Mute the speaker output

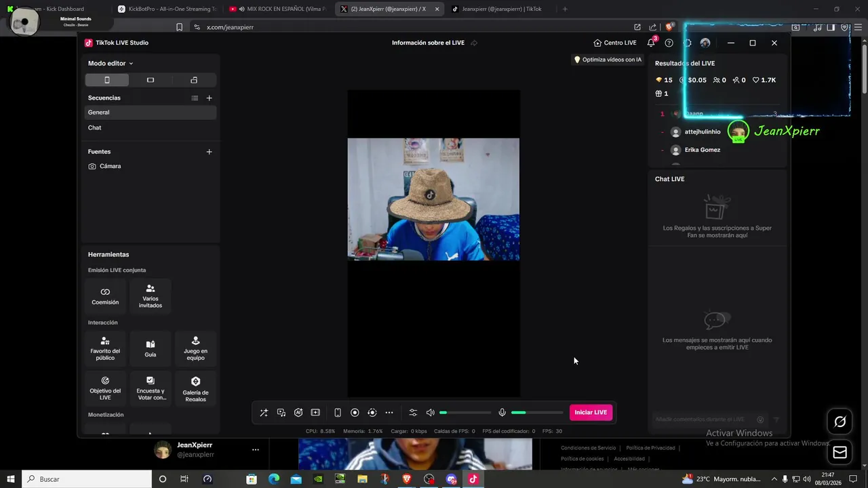pyautogui.click(x=430, y=413)
